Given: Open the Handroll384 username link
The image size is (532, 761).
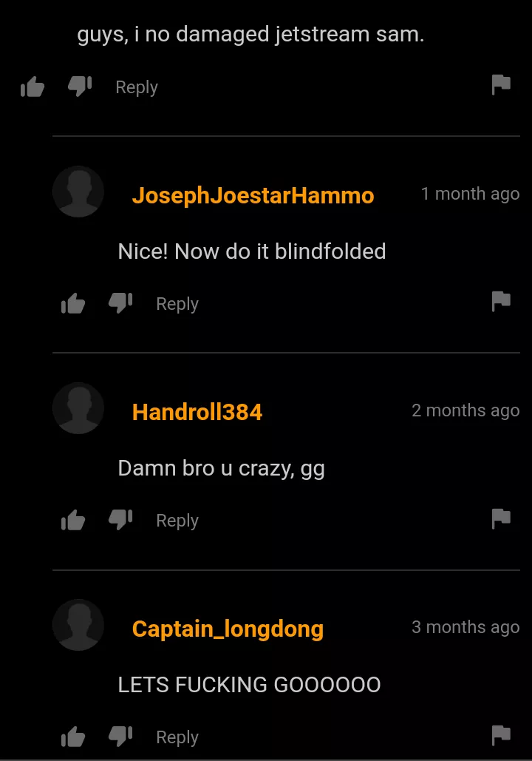Looking at the screenshot, I should [197, 412].
